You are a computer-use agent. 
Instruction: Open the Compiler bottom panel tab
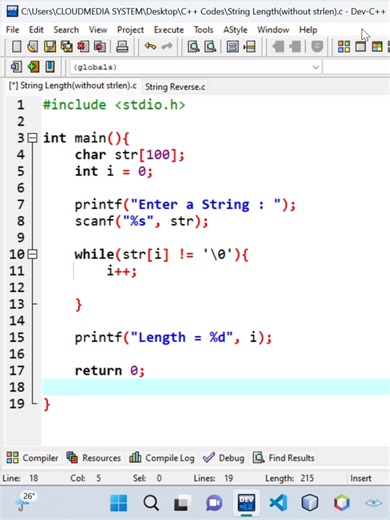click(x=32, y=458)
